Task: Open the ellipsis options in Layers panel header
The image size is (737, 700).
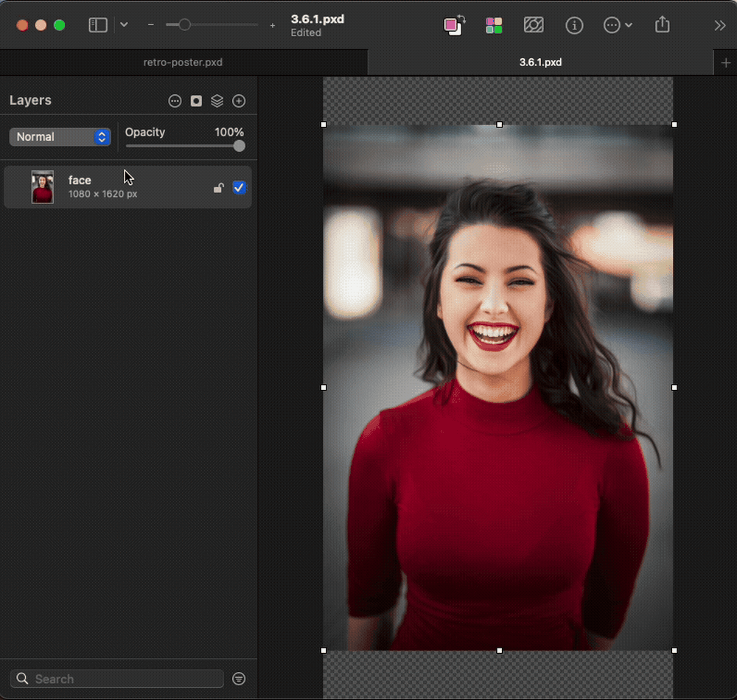Action: click(x=175, y=101)
